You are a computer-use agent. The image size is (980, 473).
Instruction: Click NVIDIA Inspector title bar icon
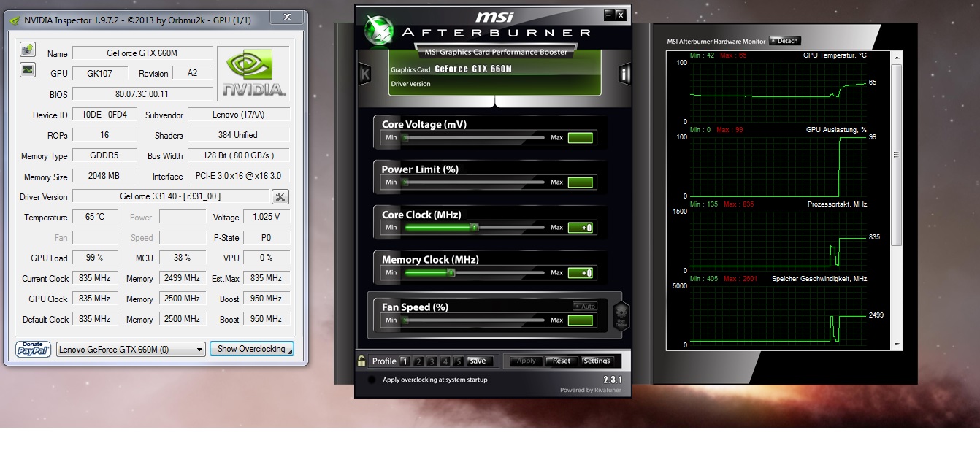(x=15, y=20)
